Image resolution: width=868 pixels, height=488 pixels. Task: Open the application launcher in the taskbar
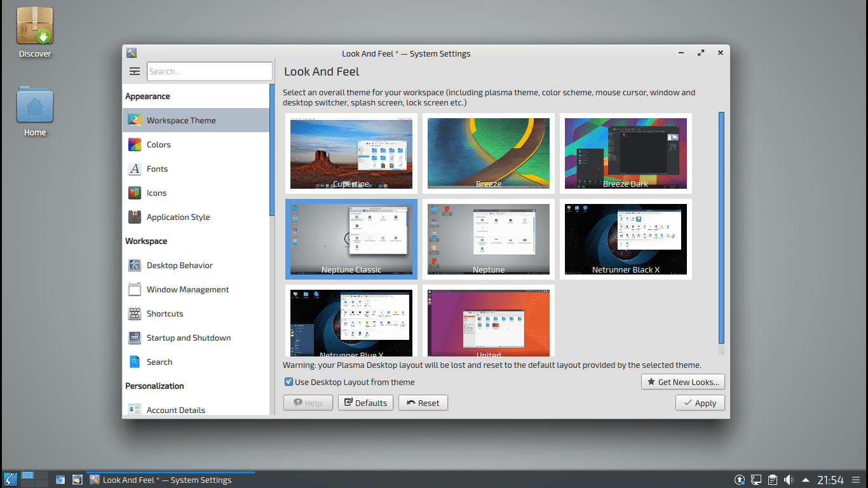click(10, 480)
